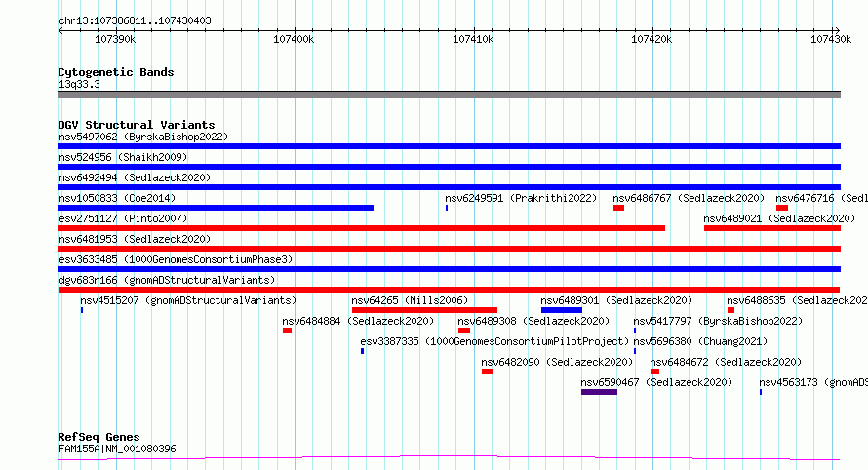Open the esv2751127 (Pinto2007) label

click(123, 218)
